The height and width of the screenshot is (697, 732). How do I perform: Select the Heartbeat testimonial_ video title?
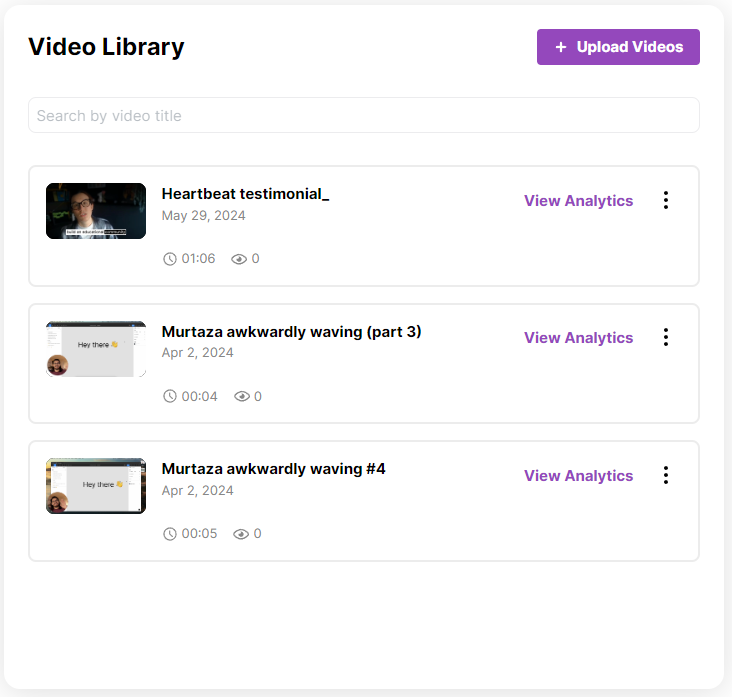(245, 194)
